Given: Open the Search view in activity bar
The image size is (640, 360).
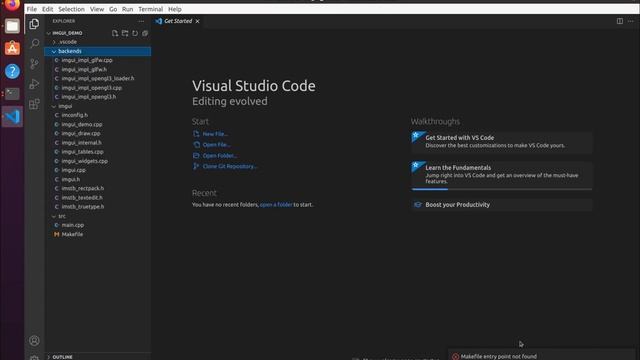Looking at the screenshot, I should [34, 43].
